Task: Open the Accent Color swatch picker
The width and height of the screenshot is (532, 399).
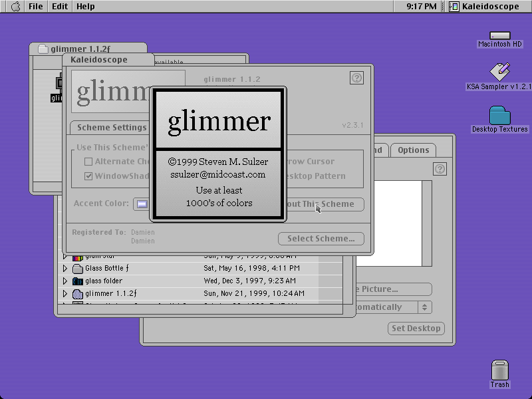Action: tap(142, 204)
